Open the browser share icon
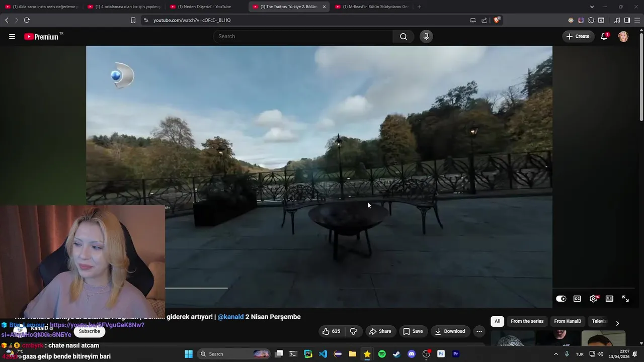 click(484, 20)
